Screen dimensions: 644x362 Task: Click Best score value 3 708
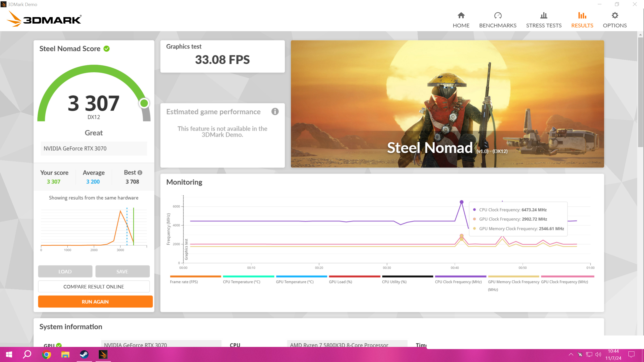(132, 182)
